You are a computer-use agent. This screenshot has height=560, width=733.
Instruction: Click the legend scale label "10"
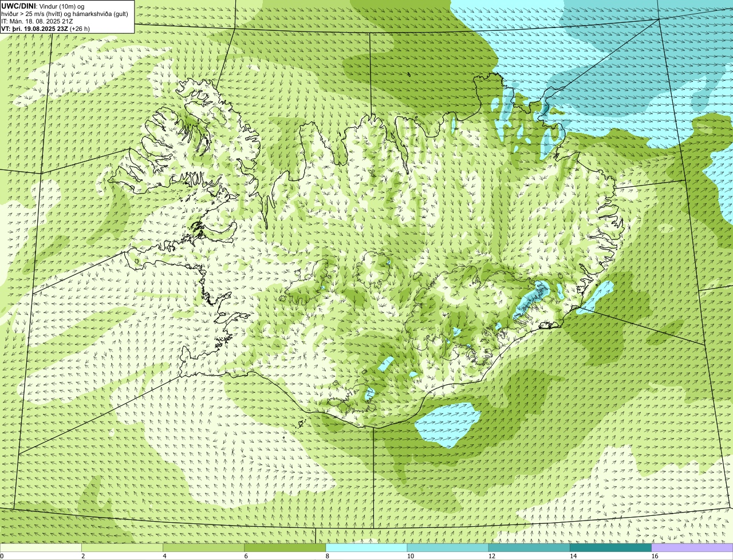(410, 556)
